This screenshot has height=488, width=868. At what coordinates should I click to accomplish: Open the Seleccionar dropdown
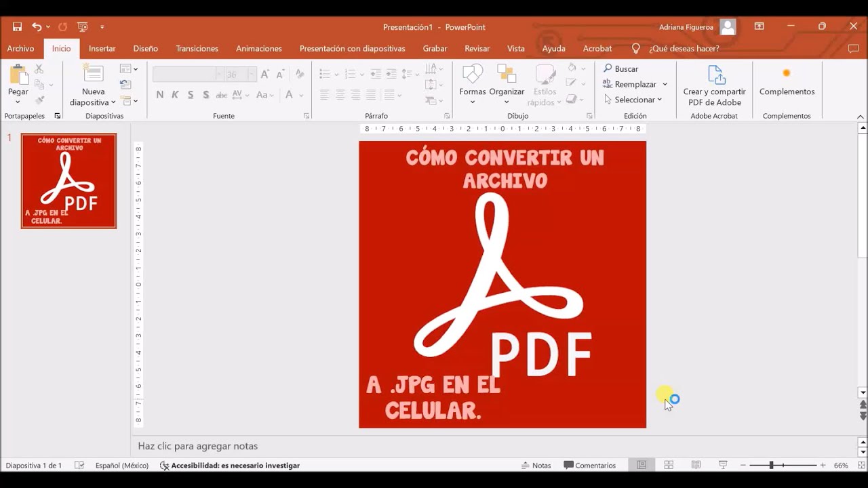[632, 100]
